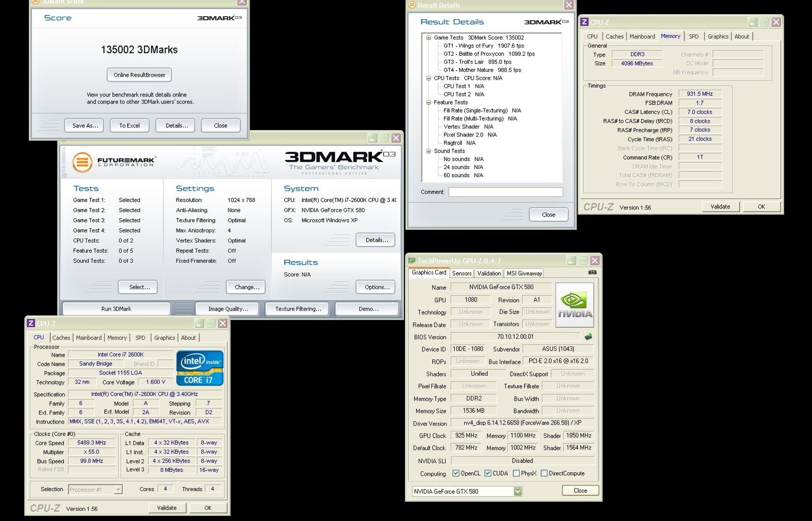This screenshot has height=521, width=812.
Task: Click Save As in the Score window
Action: point(85,126)
